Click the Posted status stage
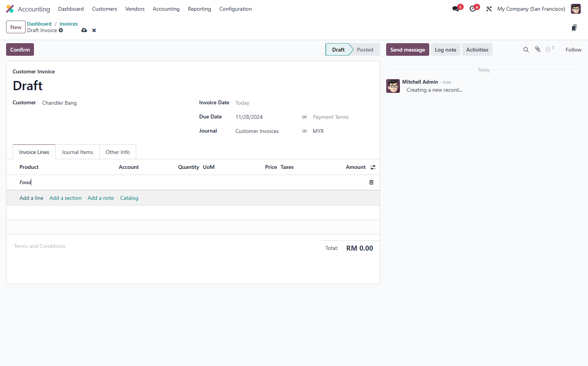The width and height of the screenshot is (588, 366). click(365, 50)
